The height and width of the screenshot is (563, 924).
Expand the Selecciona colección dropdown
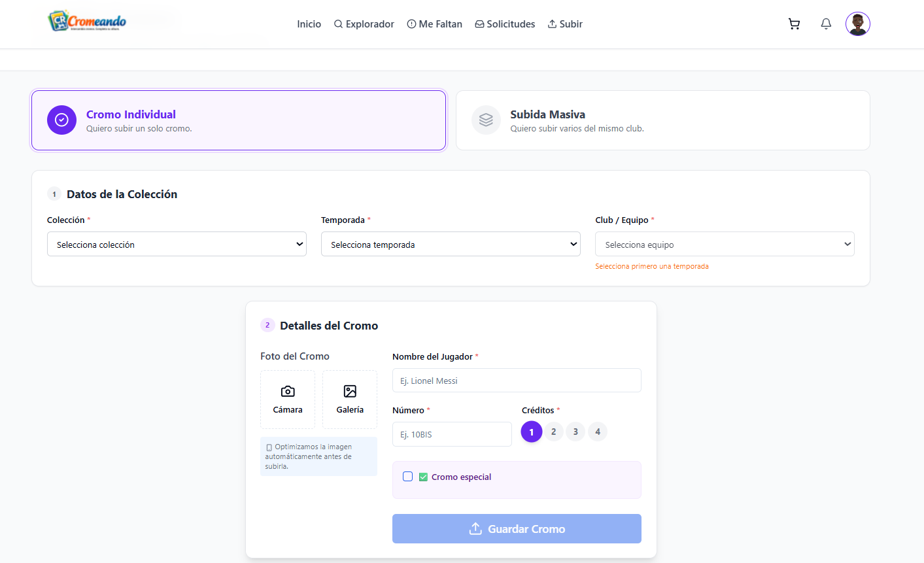point(177,244)
